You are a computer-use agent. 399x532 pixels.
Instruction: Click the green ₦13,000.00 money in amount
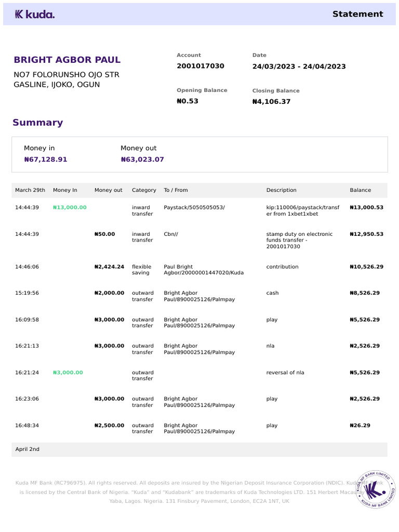(x=70, y=207)
